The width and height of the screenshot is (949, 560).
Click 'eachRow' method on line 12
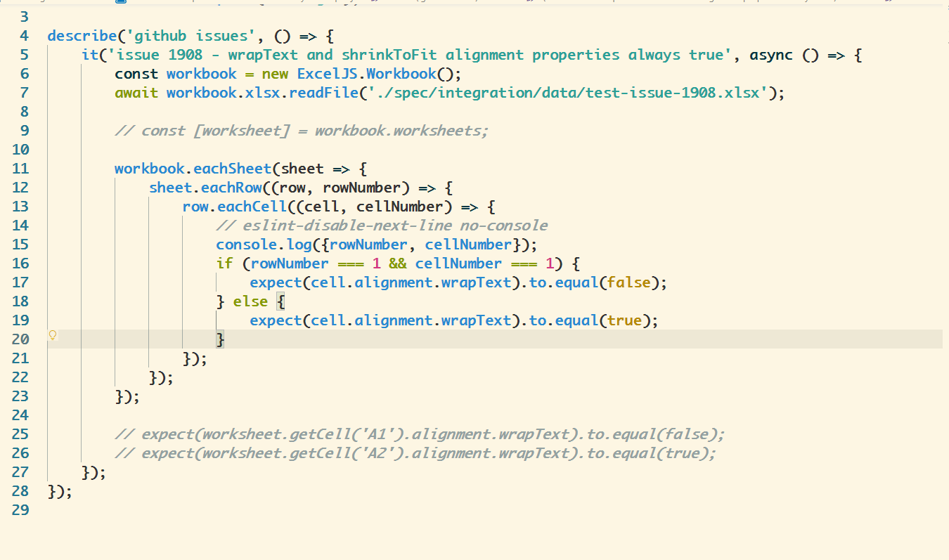click(231, 188)
